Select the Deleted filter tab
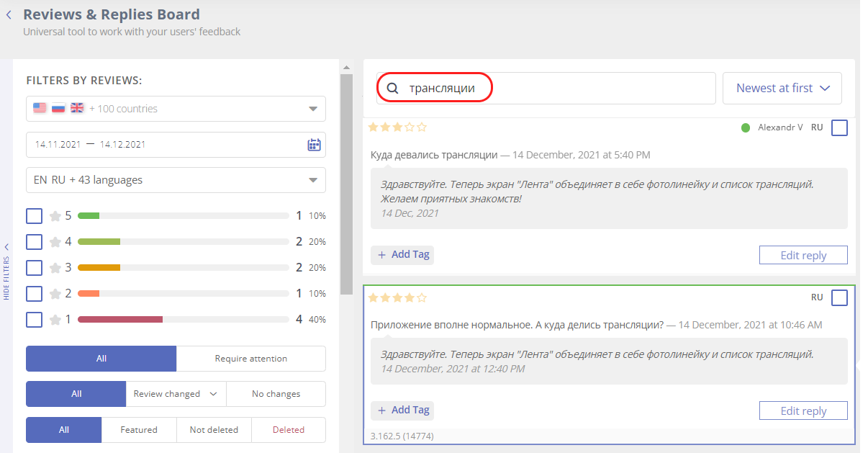This screenshot has width=868, height=453. click(288, 430)
